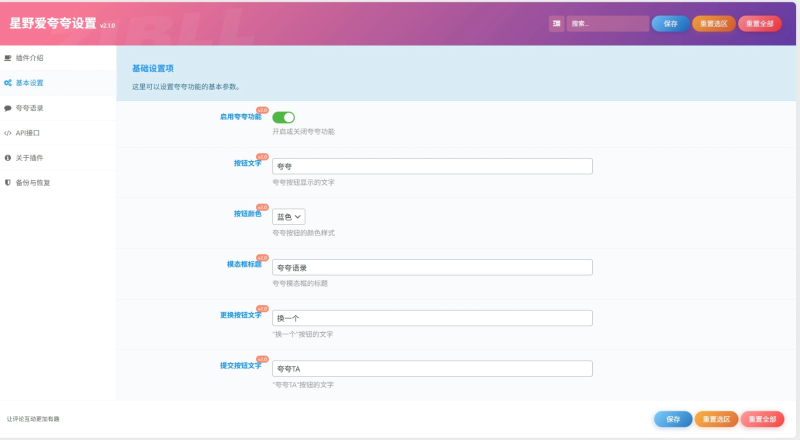This screenshot has height=440, width=800.
Task: Click the bottom 重置选区 button
Action: (x=716, y=419)
